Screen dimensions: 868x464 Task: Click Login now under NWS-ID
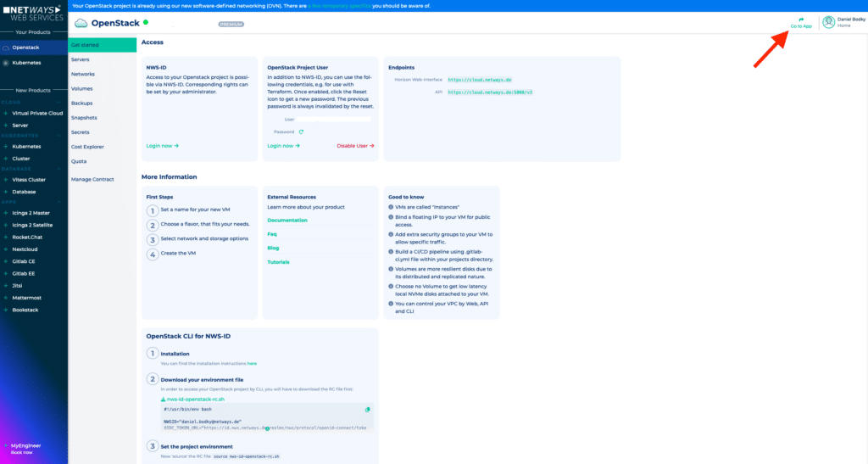coord(162,146)
